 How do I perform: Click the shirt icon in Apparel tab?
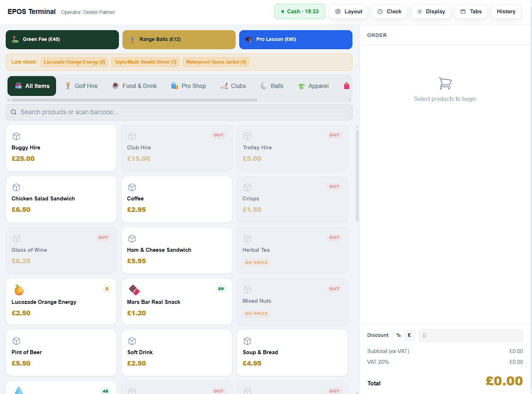click(x=302, y=86)
